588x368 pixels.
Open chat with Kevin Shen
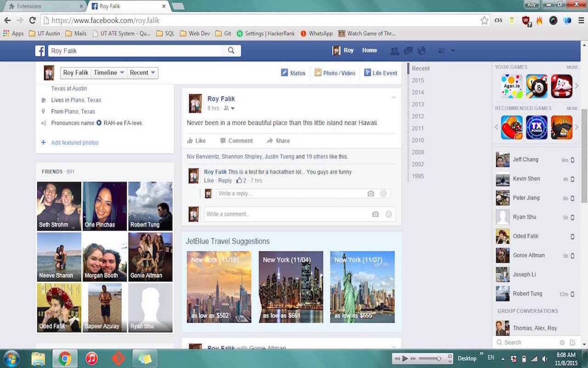[x=535, y=179]
